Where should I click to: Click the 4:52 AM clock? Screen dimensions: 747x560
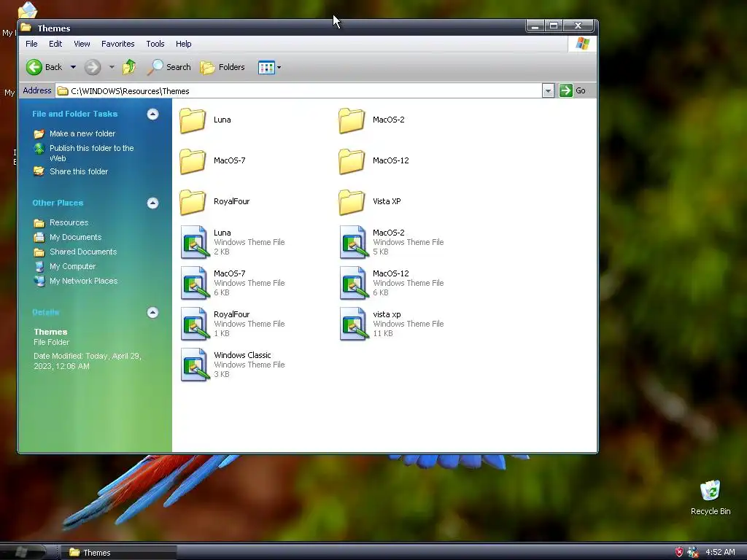(720, 553)
